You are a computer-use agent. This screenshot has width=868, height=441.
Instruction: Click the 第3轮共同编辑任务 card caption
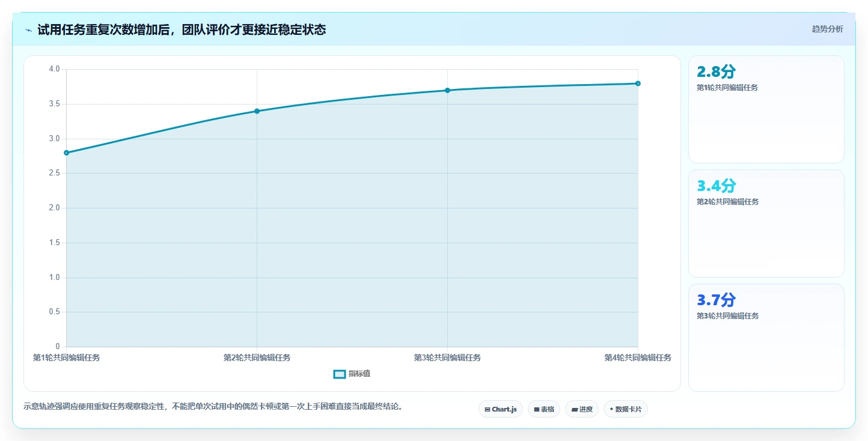tap(727, 316)
